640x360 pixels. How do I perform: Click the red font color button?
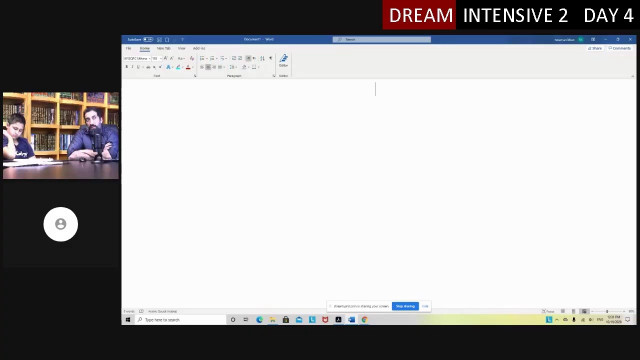[188, 67]
